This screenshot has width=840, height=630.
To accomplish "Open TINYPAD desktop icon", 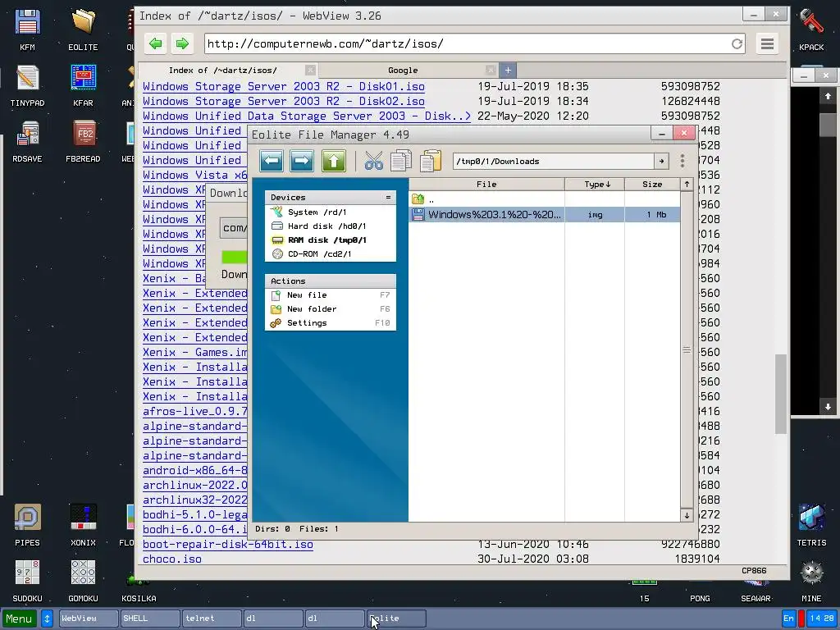I will click(27, 85).
